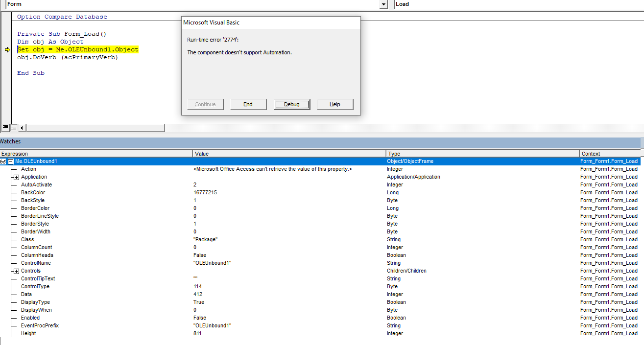Screen dimensions: 644x345
Task: Click the Data value 412
Action: click(198, 294)
